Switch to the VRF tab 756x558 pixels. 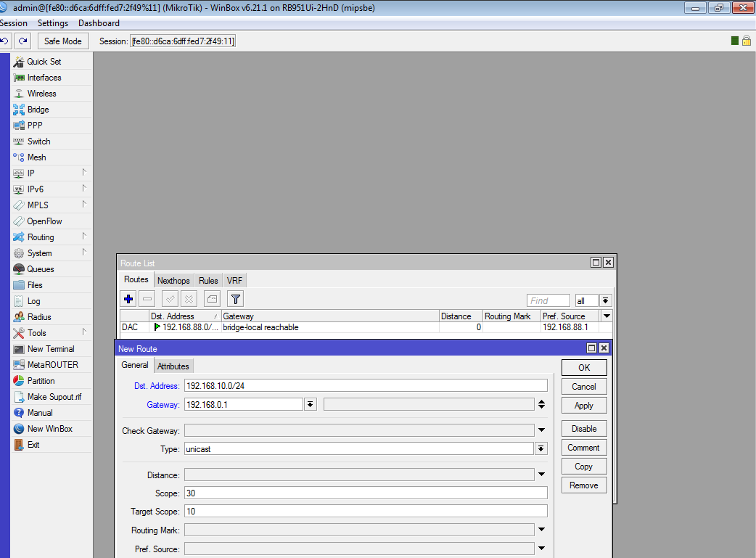point(235,281)
